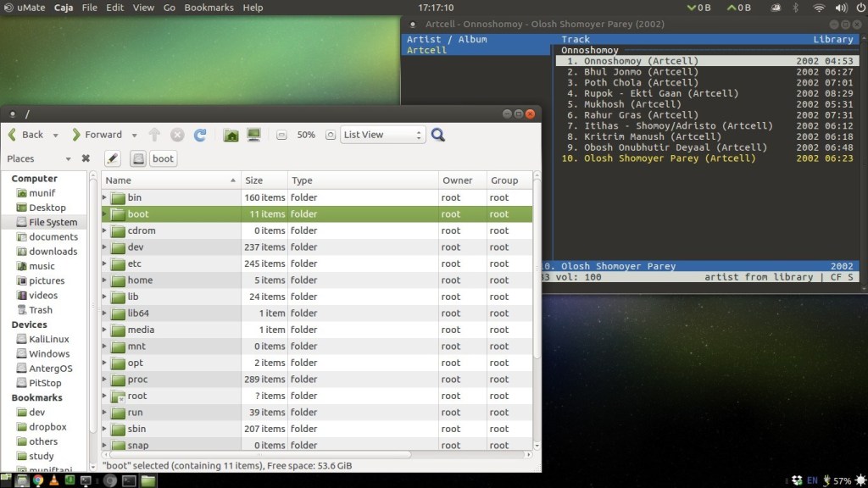This screenshot has height=488, width=868.
Task: Open the volume icon in system tray
Action: pyautogui.click(x=841, y=8)
